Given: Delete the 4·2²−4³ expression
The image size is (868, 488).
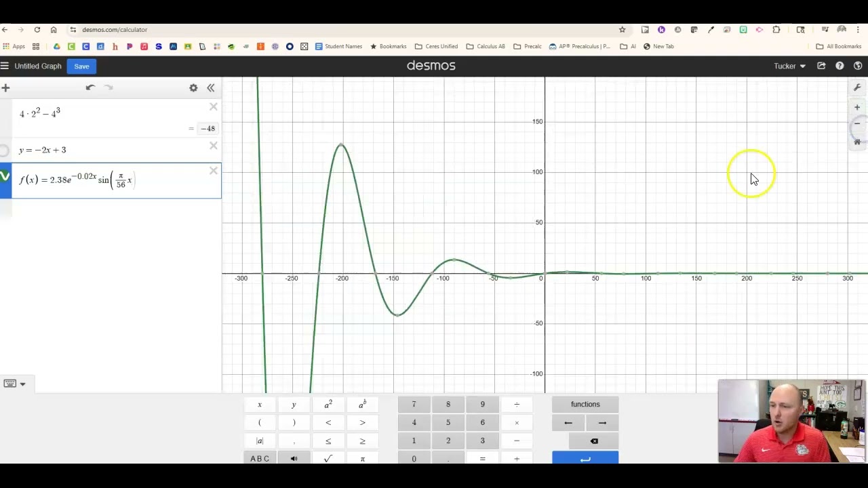Looking at the screenshot, I should [214, 107].
